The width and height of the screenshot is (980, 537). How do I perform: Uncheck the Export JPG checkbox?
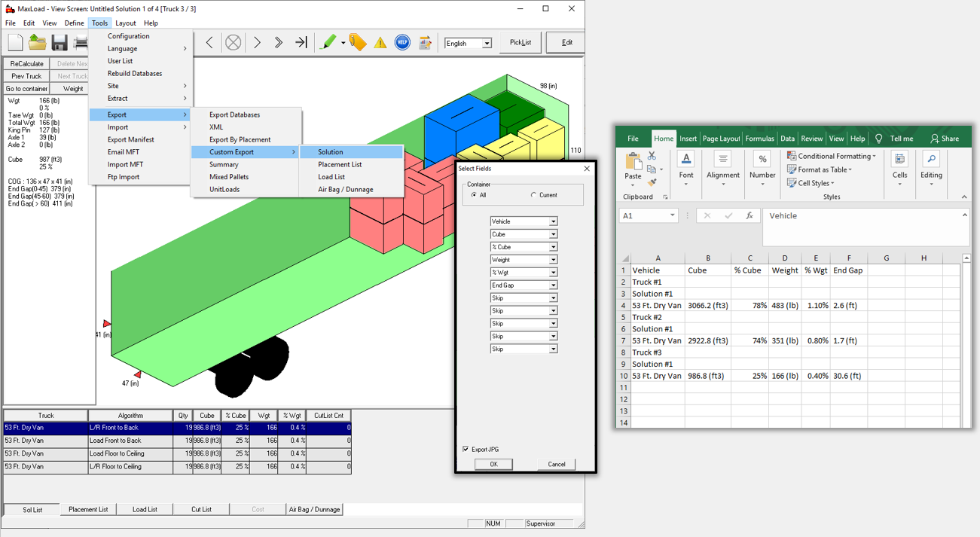coord(466,449)
